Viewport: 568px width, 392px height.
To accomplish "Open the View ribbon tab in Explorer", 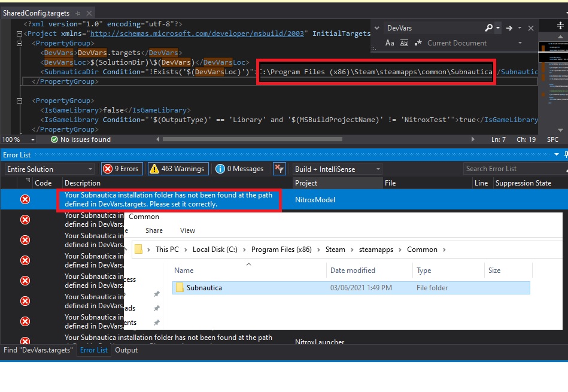I will point(187,230).
